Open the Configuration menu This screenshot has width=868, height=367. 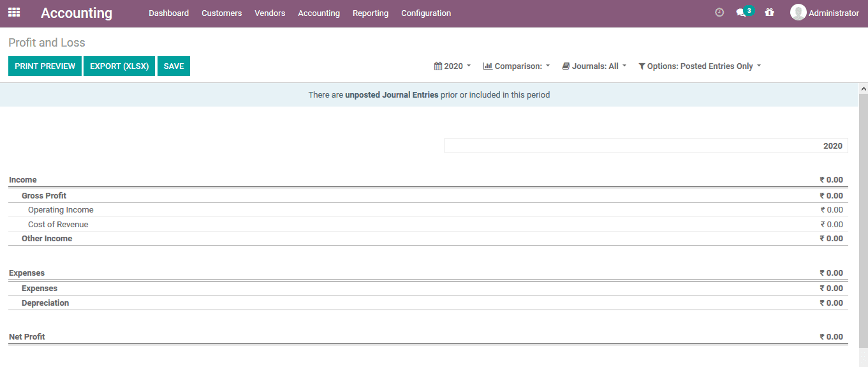click(426, 13)
